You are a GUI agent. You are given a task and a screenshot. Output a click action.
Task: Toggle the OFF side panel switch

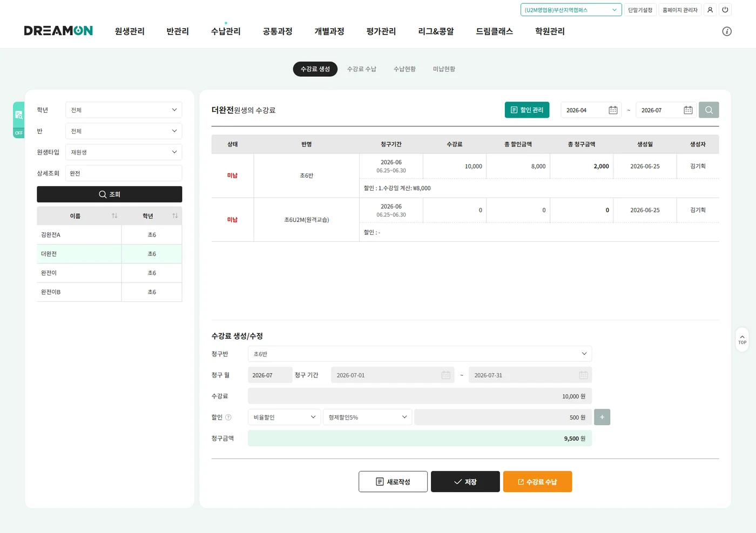click(x=19, y=133)
